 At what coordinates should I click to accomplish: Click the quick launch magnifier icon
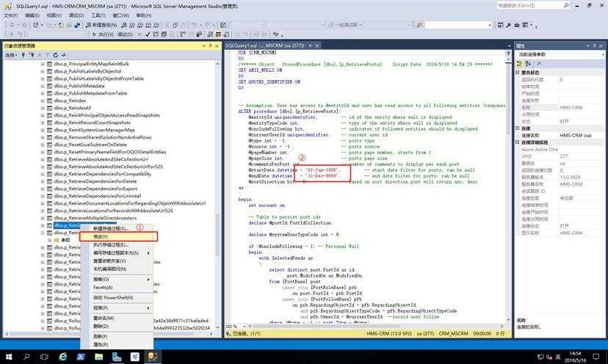pyautogui.click(x=566, y=5)
